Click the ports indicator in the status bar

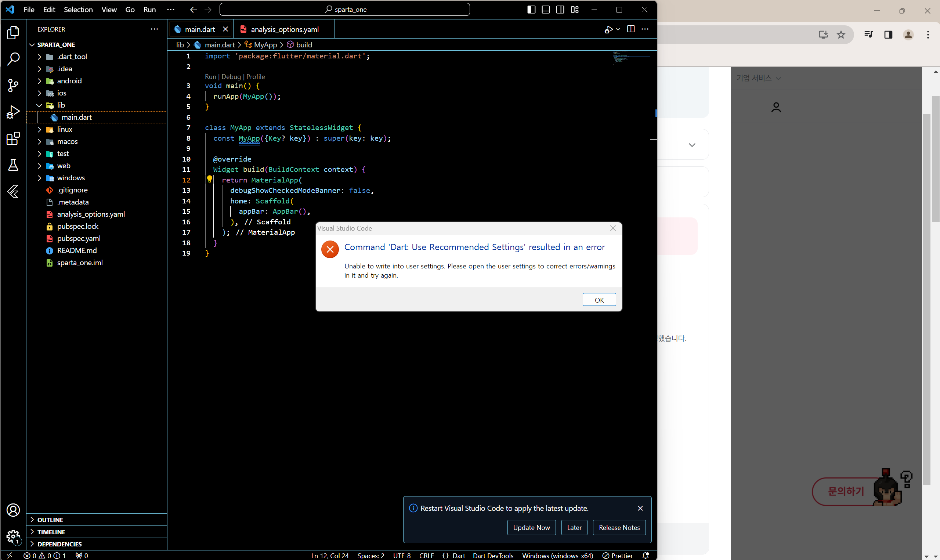pyautogui.click(x=82, y=556)
